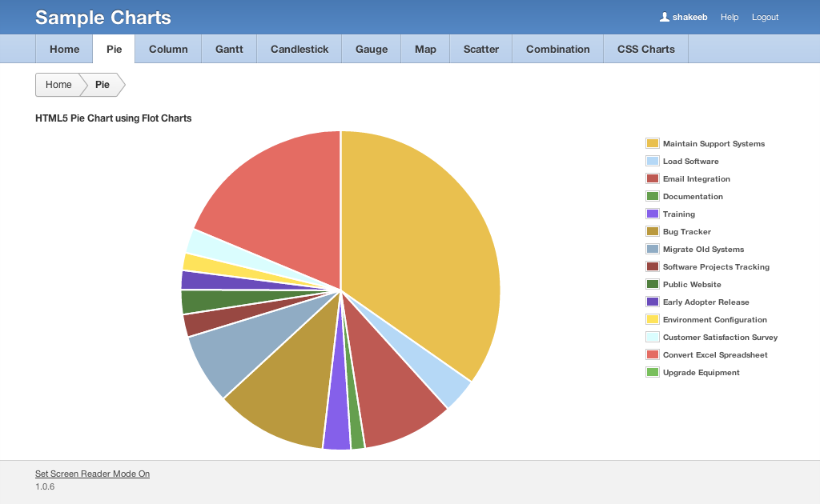Click the Bug Tracker legend label
The width and height of the screenshot is (820, 504).
coord(686,232)
